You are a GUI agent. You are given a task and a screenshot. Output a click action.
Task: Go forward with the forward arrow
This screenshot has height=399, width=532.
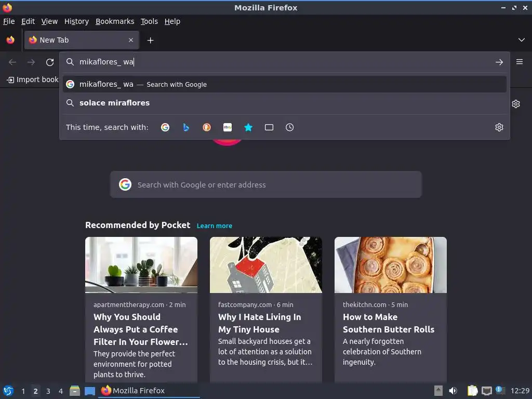[x=31, y=62]
